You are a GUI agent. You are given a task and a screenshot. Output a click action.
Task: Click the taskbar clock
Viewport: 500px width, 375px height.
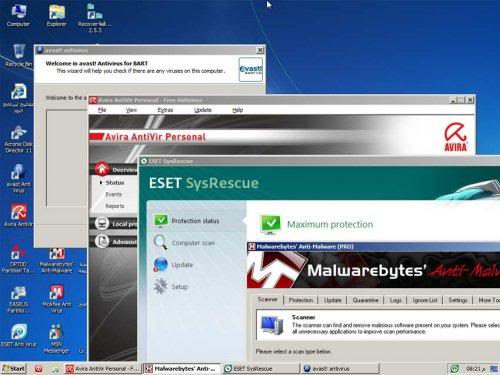(475, 369)
